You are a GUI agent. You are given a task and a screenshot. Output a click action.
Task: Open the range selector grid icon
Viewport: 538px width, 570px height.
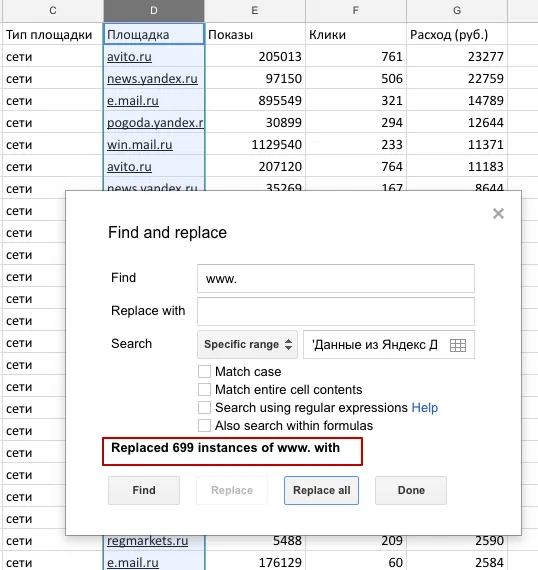click(x=458, y=345)
